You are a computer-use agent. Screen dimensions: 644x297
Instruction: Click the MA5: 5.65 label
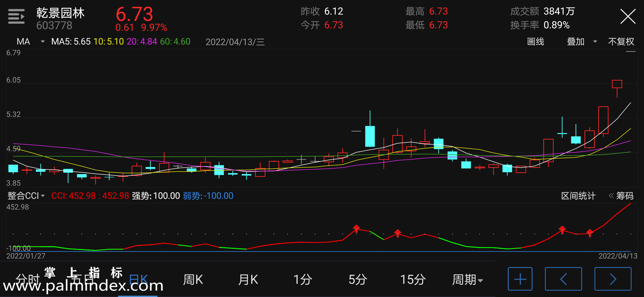(x=71, y=42)
